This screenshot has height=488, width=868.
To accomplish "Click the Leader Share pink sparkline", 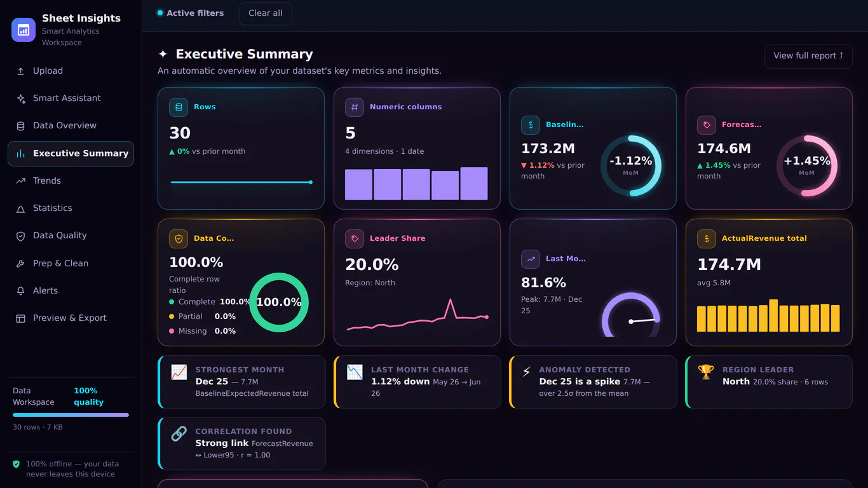I will click(x=417, y=315).
